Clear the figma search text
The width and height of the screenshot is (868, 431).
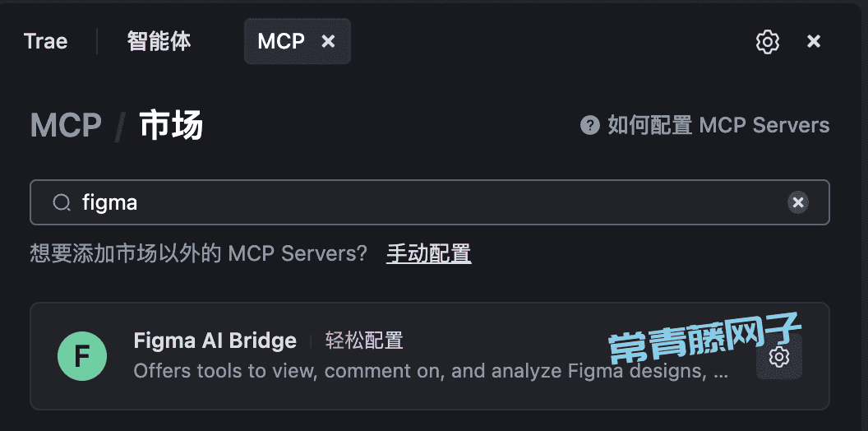coord(797,203)
